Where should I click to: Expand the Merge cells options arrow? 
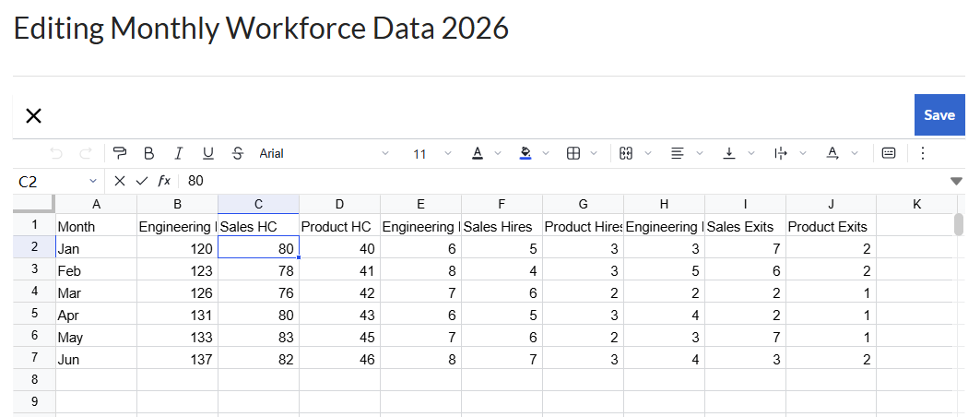tap(647, 153)
